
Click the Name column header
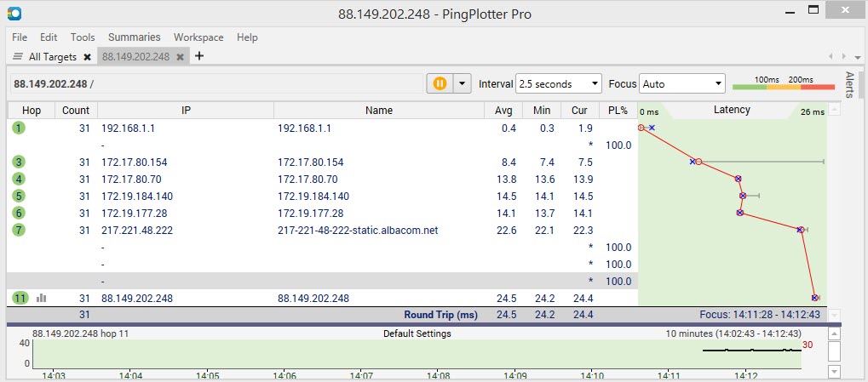tap(379, 110)
